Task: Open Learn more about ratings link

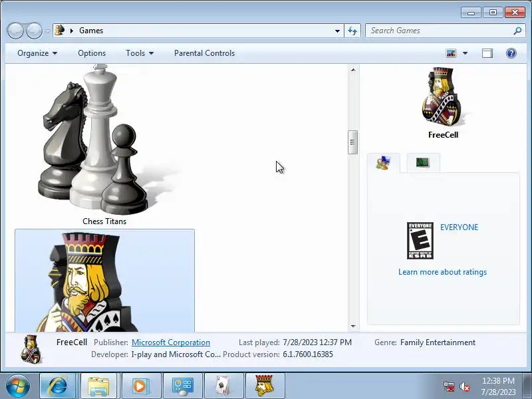Action: (x=442, y=272)
